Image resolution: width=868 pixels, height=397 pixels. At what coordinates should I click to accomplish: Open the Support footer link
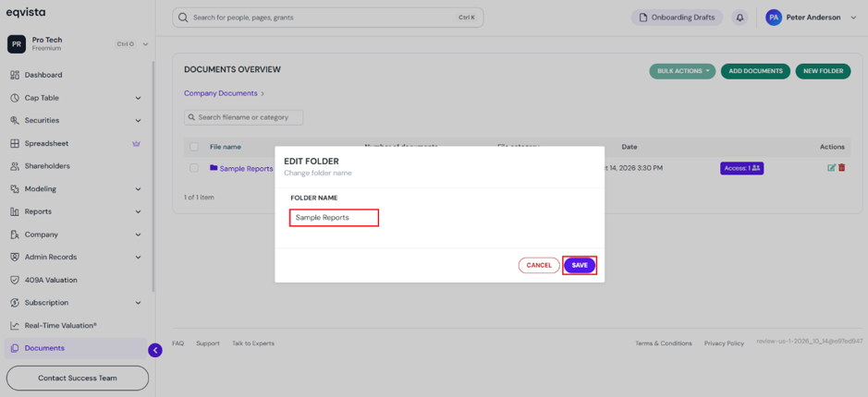(x=208, y=343)
